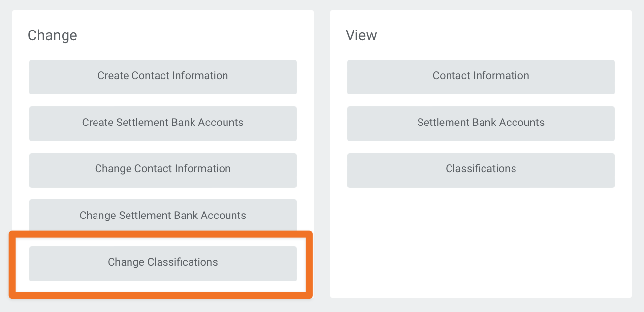Viewport: 644px width, 312px height.
Task: Start a new contact information entry
Action: click(x=163, y=76)
